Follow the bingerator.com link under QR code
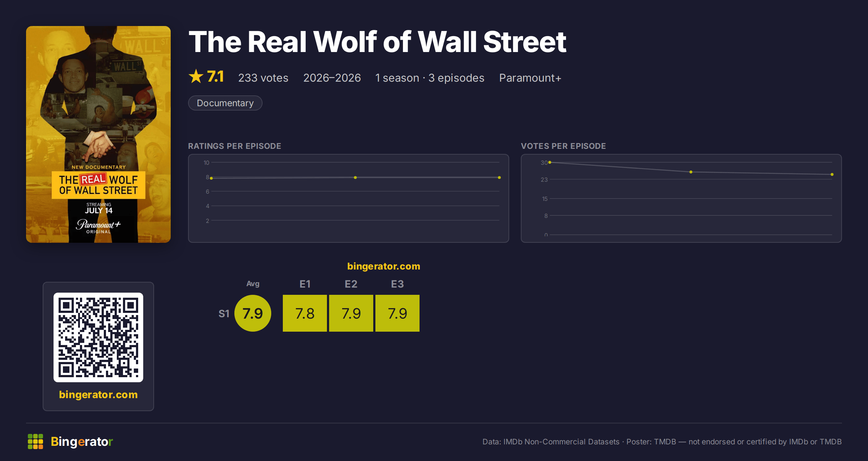Screen dimensions: 868x461 pos(98,395)
